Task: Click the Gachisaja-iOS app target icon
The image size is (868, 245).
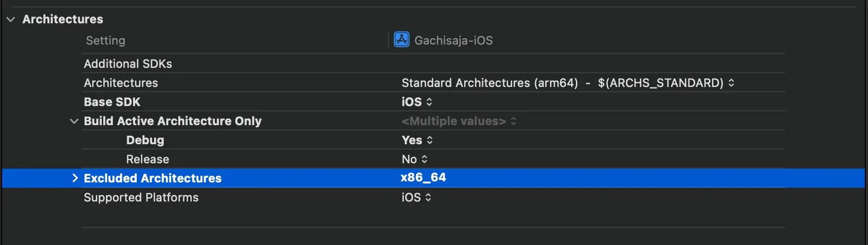Action: [402, 40]
